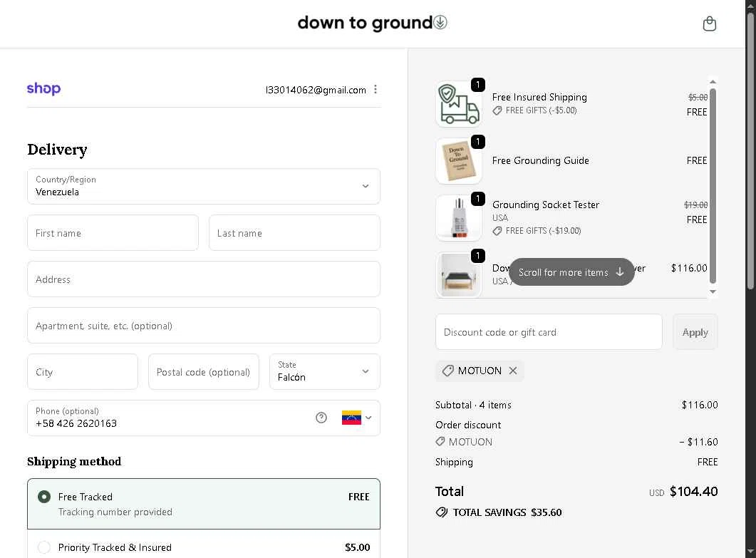Viewport: 756px width, 558px height.
Task: Click the MOTUON tag icon in chip
Action: pos(448,371)
